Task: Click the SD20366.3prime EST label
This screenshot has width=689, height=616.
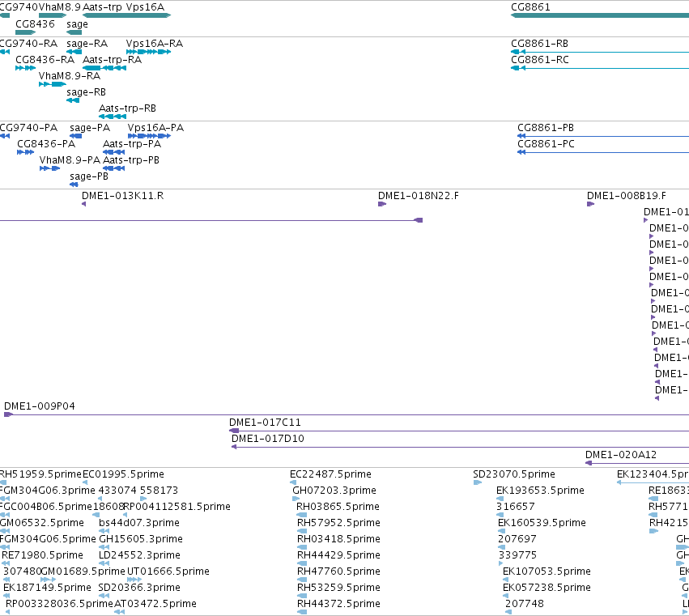Action: (139, 588)
